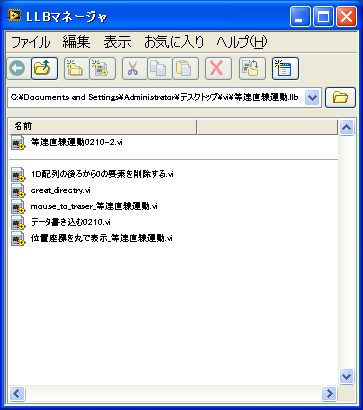363x410 pixels.
Task: Select 位置座標を丸で表示_等速直線運動.vi entry
Action: [x=101, y=238]
